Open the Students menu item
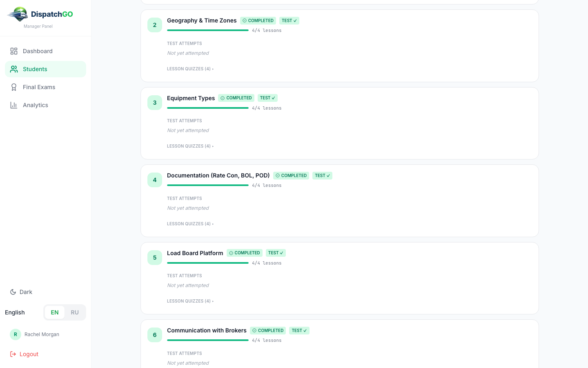588x368 pixels. coord(45,69)
